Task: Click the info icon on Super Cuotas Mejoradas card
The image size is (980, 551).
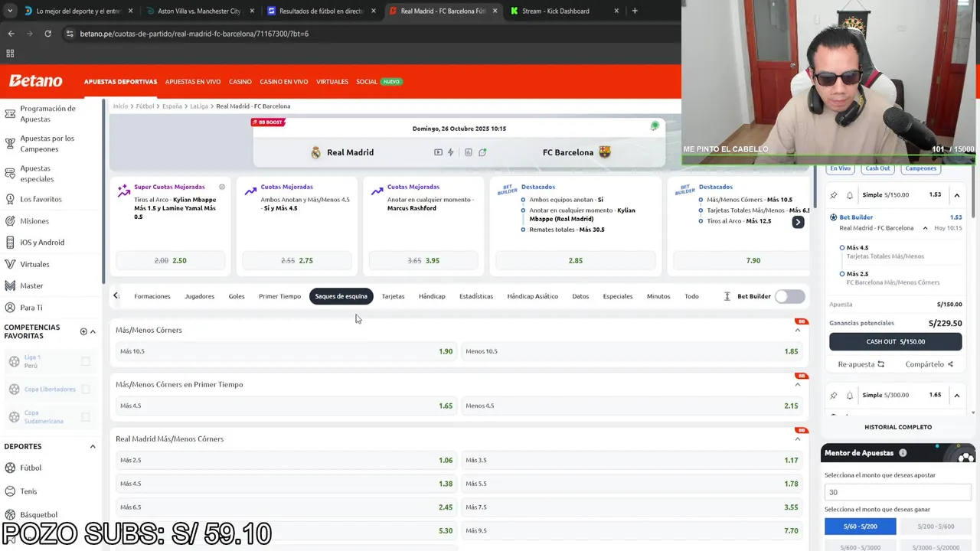Action: [x=222, y=187]
